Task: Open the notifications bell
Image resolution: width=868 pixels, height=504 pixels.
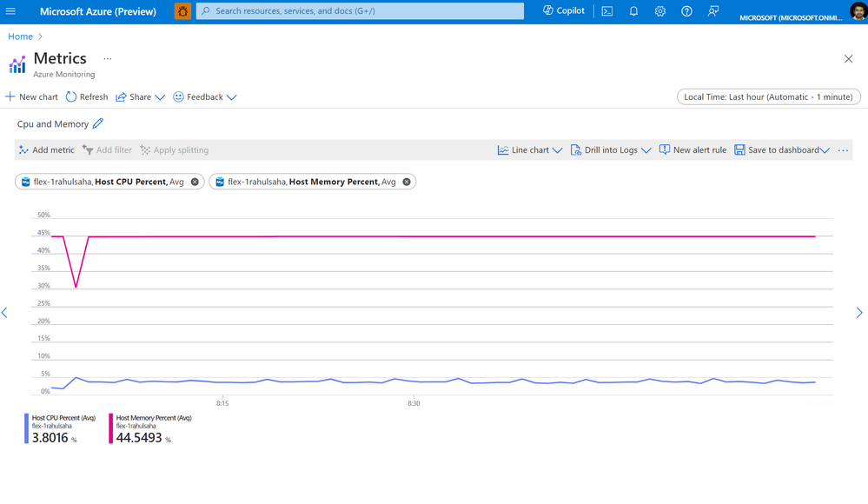Action: pos(633,11)
